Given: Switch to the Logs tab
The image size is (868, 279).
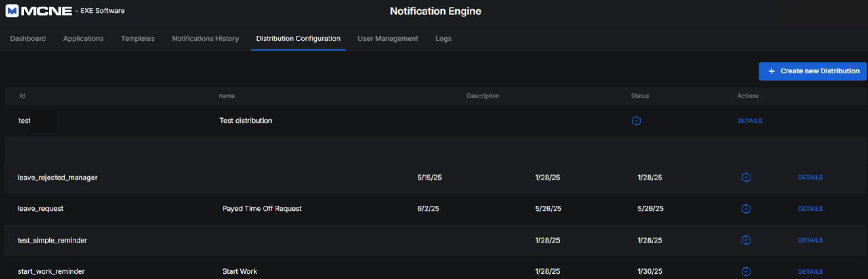Looking at the screenshot, I should point(443,39).
